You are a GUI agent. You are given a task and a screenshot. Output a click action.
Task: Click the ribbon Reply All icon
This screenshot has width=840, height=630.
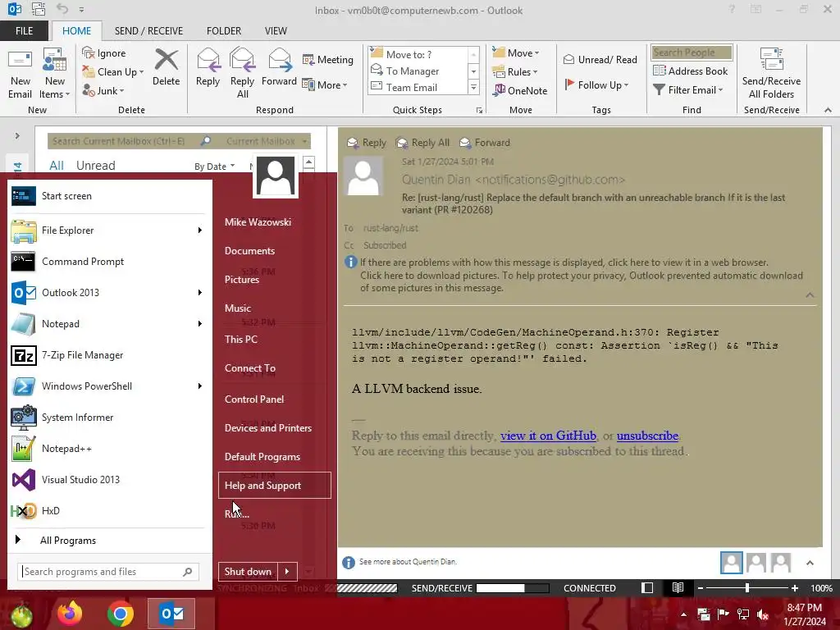(242, 60)
